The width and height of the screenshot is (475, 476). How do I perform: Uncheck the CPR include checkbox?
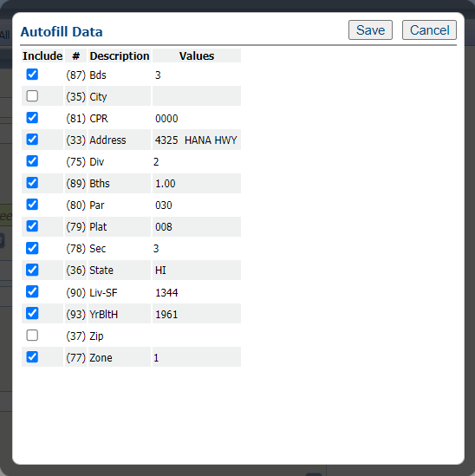(x=32, y=118)
